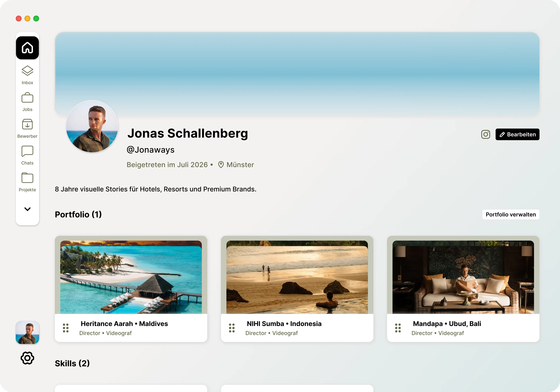Click the Bearbeiten edit button

point(517,134)
